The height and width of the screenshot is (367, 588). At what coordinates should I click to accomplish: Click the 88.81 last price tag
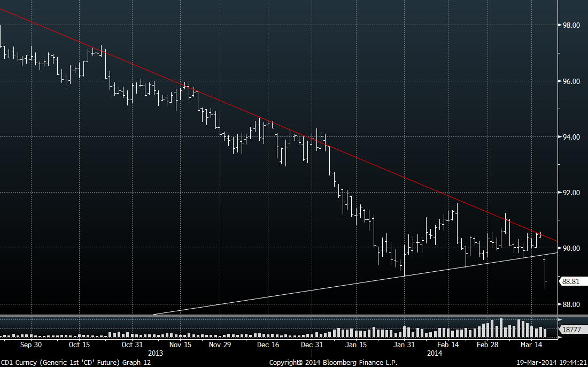[572, 281]
